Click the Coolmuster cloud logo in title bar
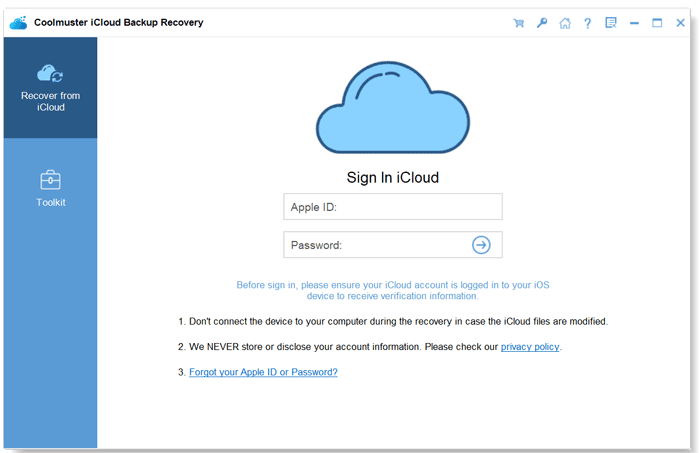Image resolution: width=700 pixels, height=453 pixels. [x=18, y=23]
